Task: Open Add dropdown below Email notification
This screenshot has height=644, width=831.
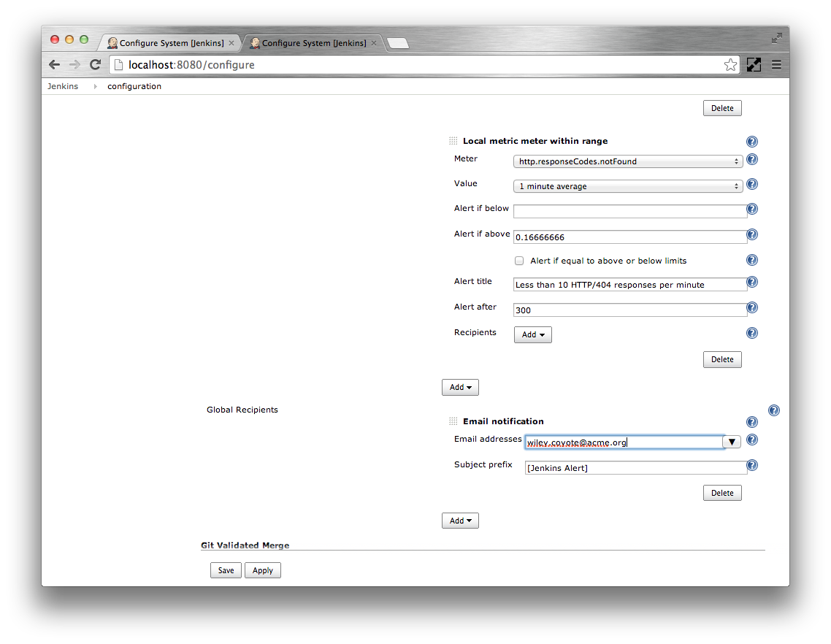Action: click(x=460, y=521)
